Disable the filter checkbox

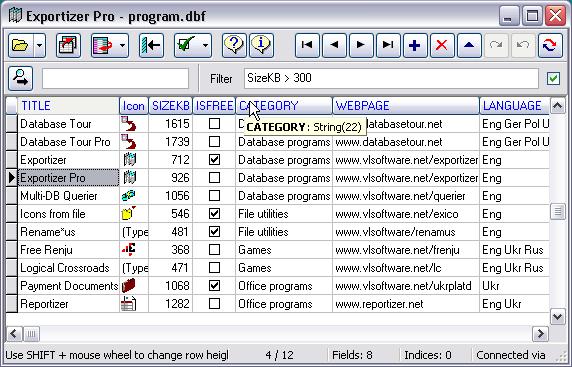(x=553, y=78)
